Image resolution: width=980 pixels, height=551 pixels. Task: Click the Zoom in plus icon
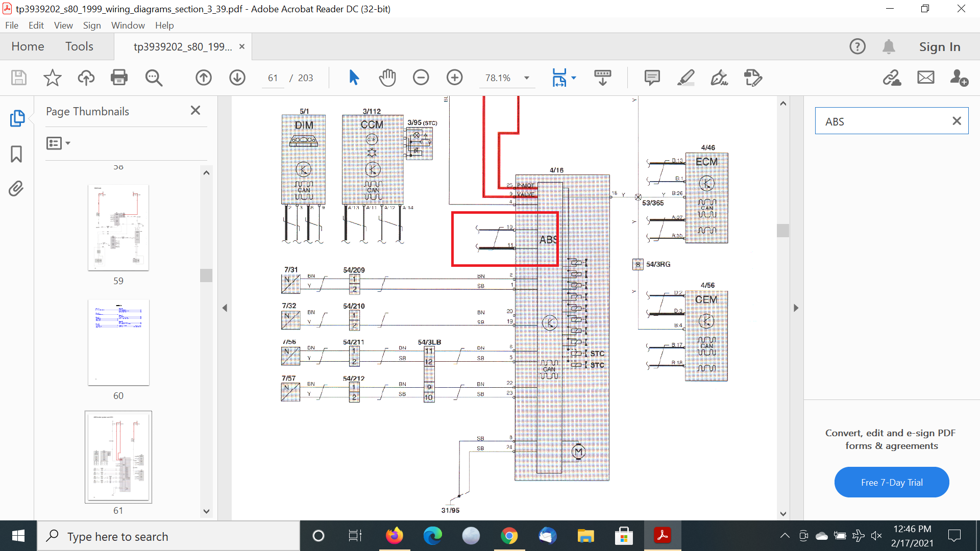pos(454,78)
